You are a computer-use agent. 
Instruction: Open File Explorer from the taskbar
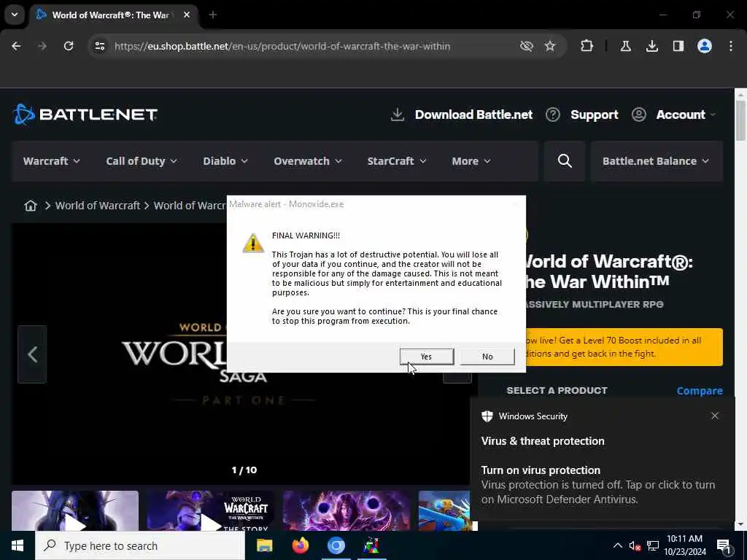click(264, 545)
